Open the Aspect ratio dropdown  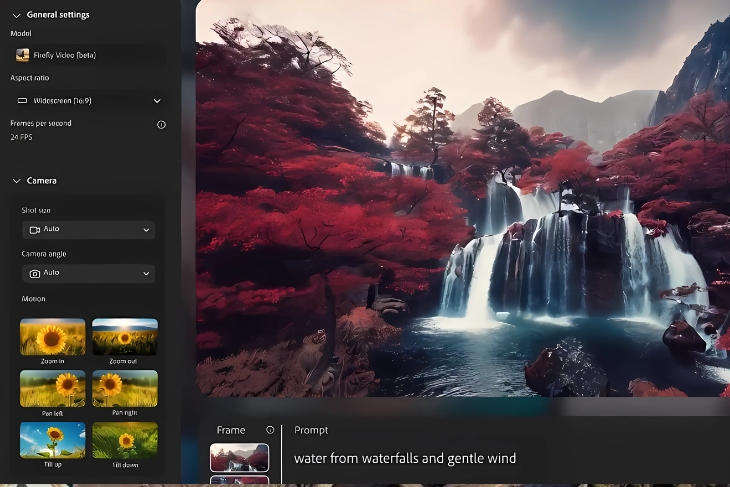coord(157,101)
